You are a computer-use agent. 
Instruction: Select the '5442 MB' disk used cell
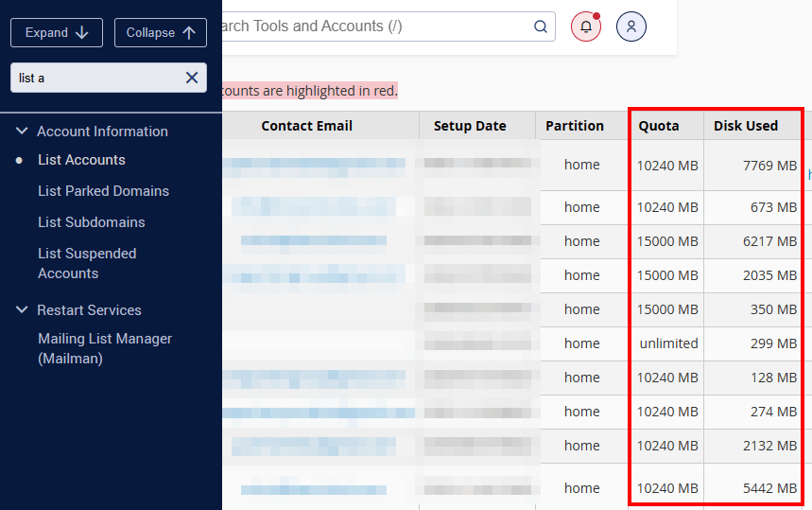coord(752,488)
